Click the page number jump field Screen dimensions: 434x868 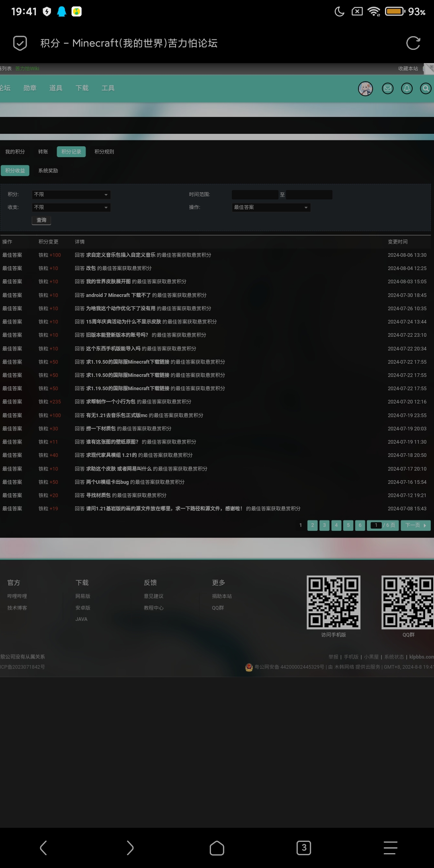click(x=376, y=525)
